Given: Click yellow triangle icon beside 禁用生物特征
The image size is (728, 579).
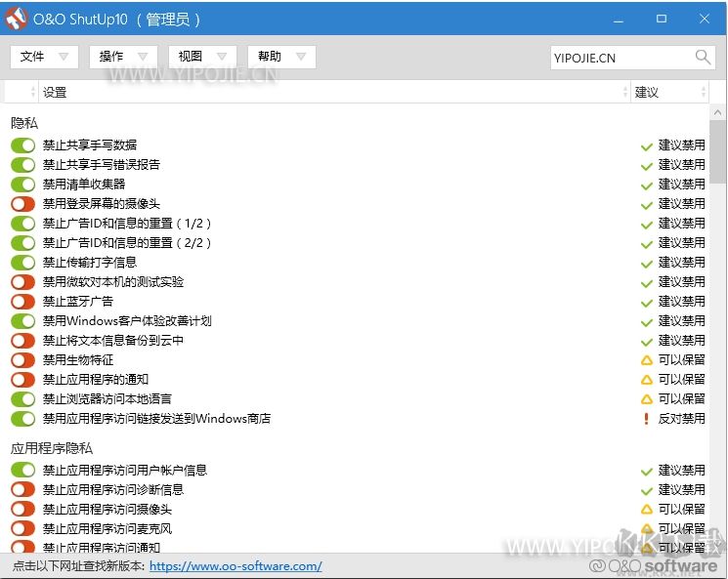Looking at the screenshot, I should [x=646, y=360].
